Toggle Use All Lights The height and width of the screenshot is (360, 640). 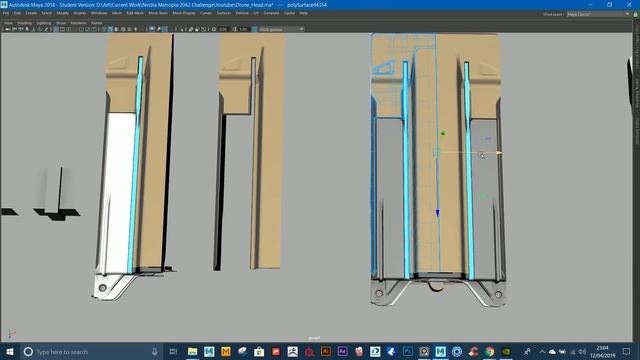(x=136, y=29)
